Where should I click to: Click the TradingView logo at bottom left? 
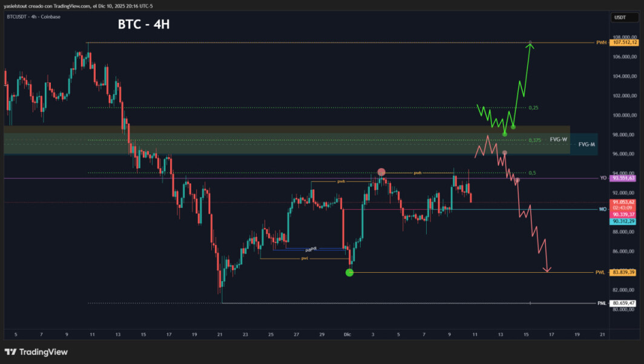pyautogui.click(x=36, y=352)
